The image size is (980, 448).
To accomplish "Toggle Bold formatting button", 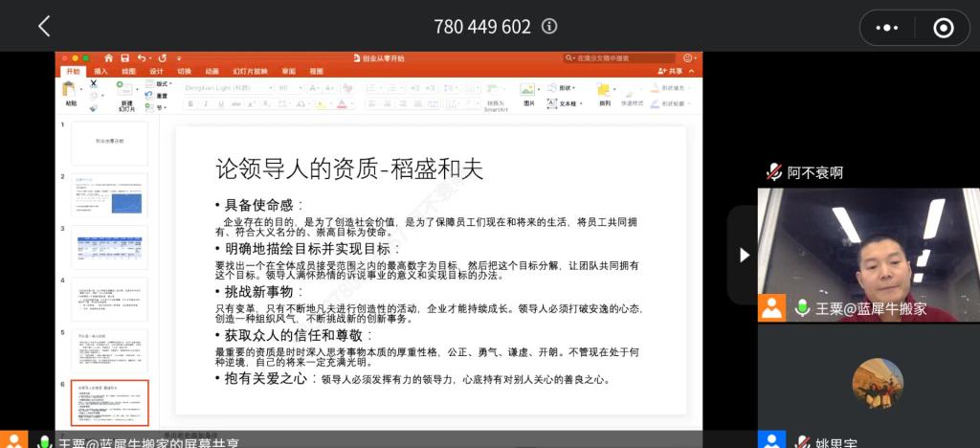I will (x=190, y=103).
